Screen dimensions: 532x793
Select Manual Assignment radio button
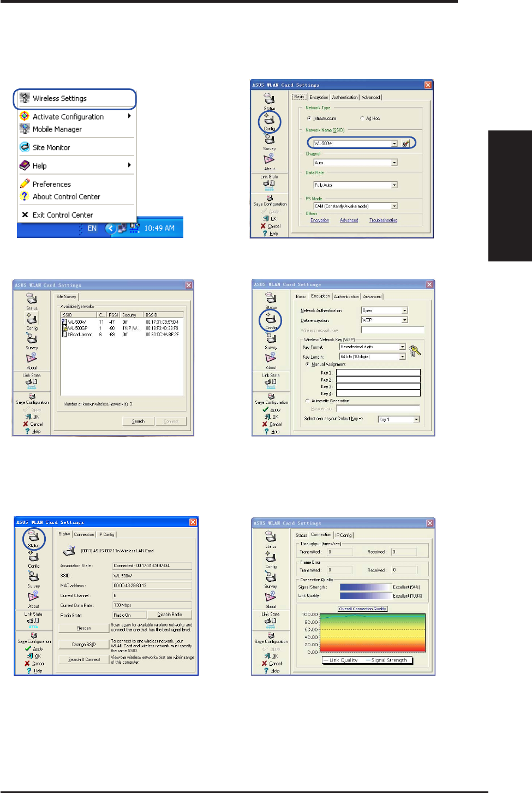click(x=307, y=364)
